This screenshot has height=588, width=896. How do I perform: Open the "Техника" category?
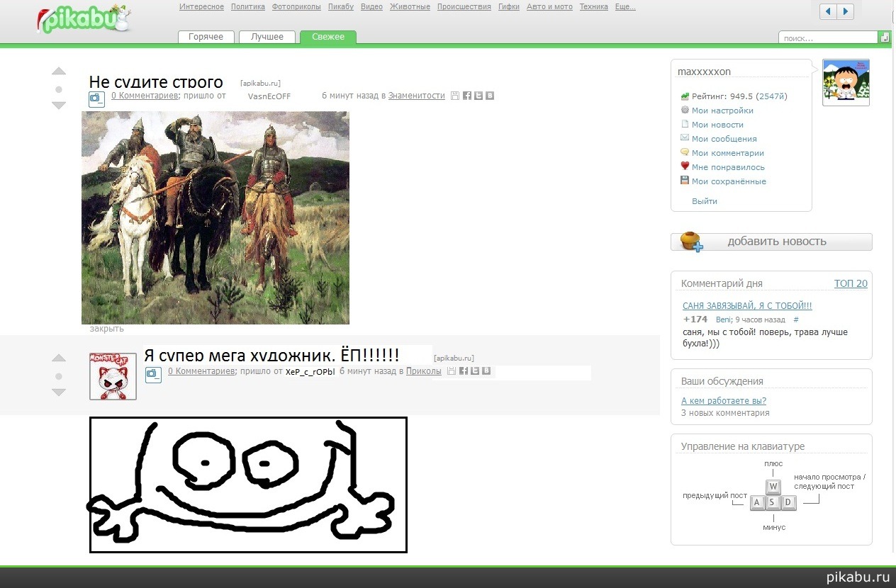click(594, 7)
